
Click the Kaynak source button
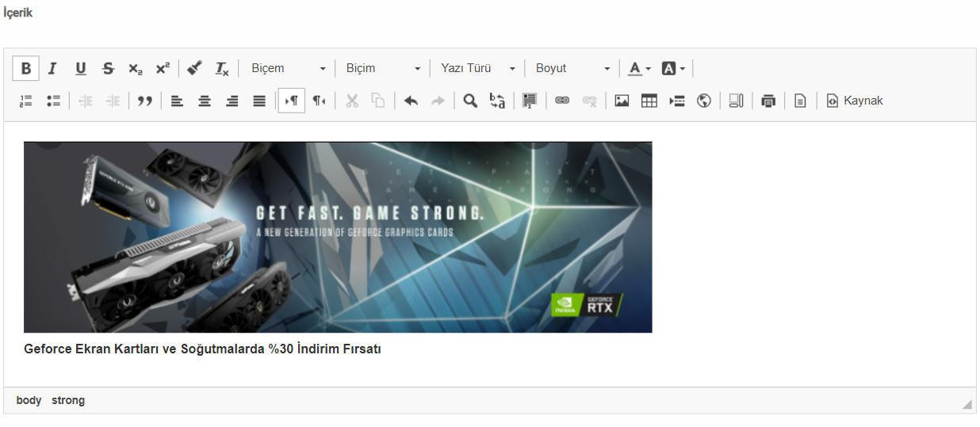pyautogui.click(x=855, y=101)
